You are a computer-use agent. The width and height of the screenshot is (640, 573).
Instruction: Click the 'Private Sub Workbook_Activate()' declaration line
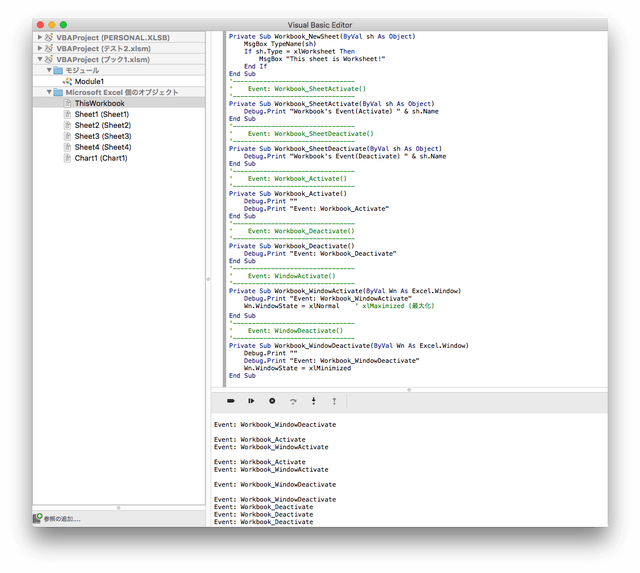pyautogui.click(x=287, y=193)
